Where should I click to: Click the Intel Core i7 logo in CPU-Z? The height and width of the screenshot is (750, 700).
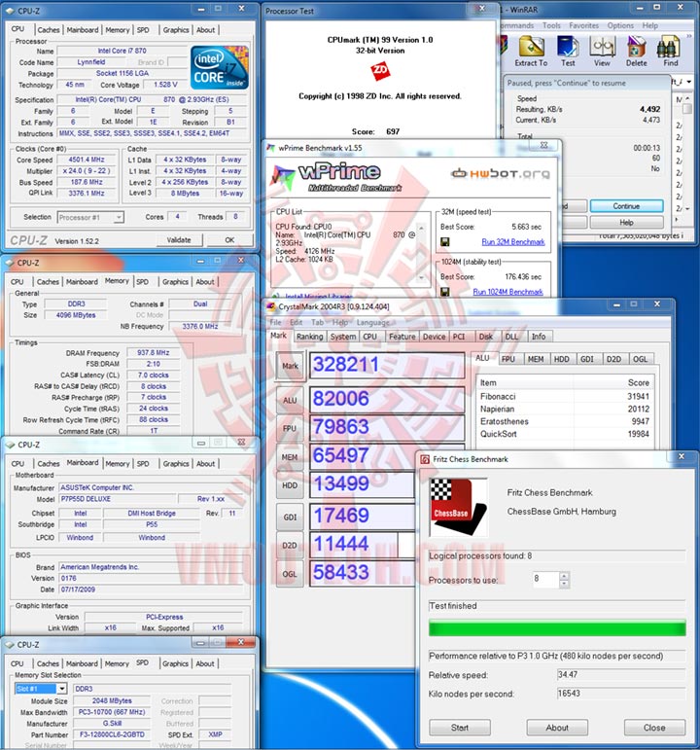tap(220, 67)
